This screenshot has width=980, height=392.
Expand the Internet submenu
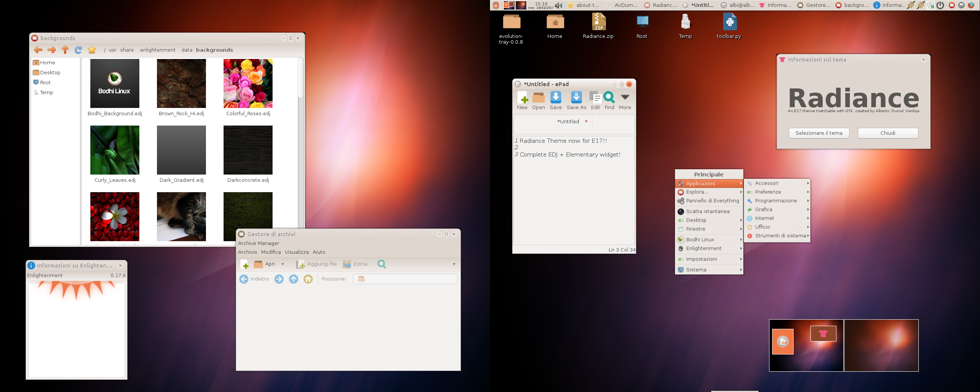[x=777, y=218]
